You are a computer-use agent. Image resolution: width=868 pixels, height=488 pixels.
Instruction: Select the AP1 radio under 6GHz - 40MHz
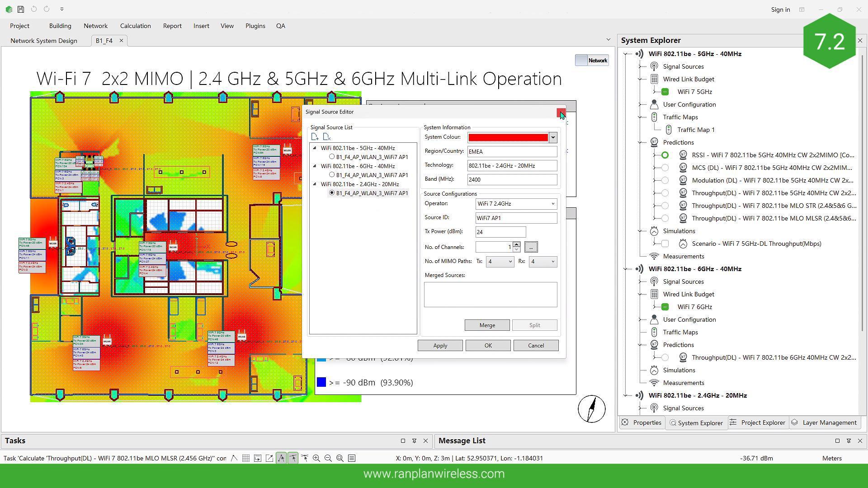click(332, 175)
